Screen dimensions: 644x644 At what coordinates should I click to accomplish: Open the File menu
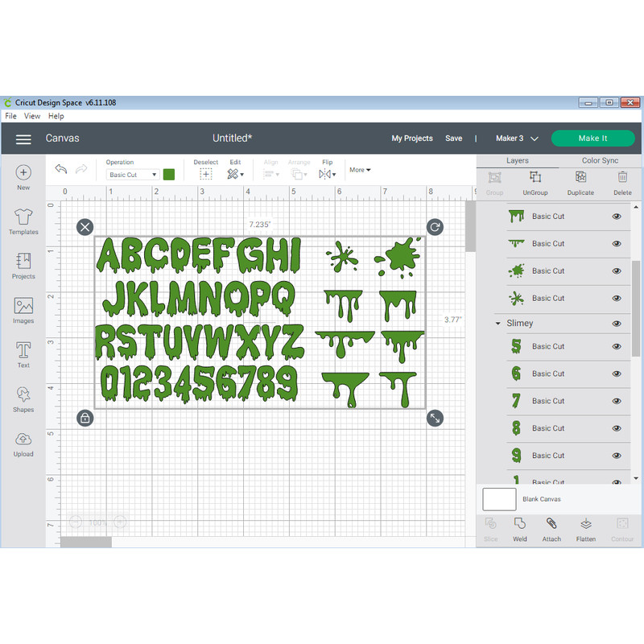[10, 116]
